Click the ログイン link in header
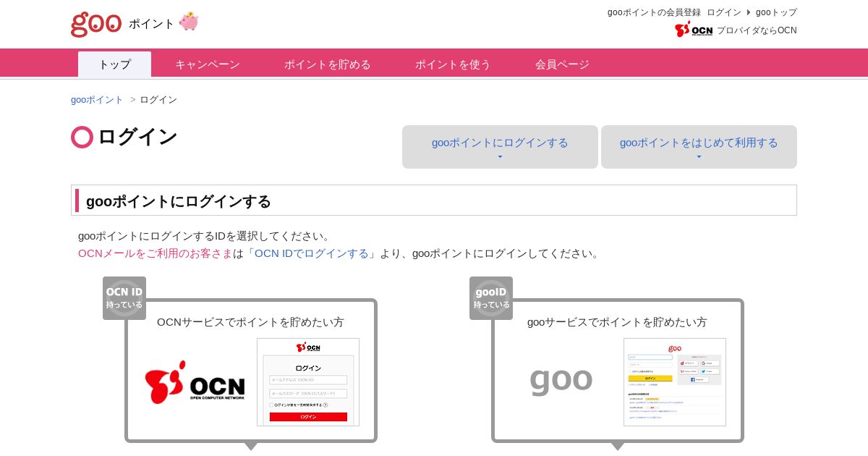This screenshot has width=868, height=456. coord(724,12)
